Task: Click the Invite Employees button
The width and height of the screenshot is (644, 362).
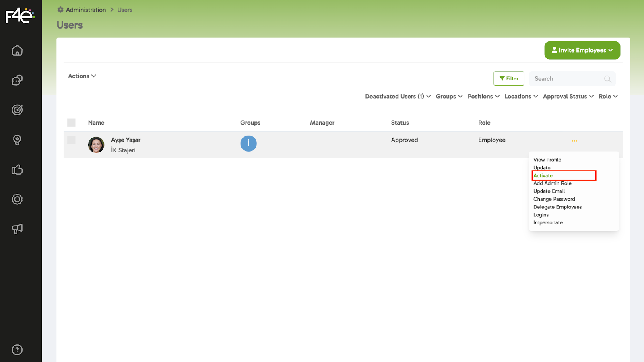Action: pyautogui.click(x=582, y=50)
